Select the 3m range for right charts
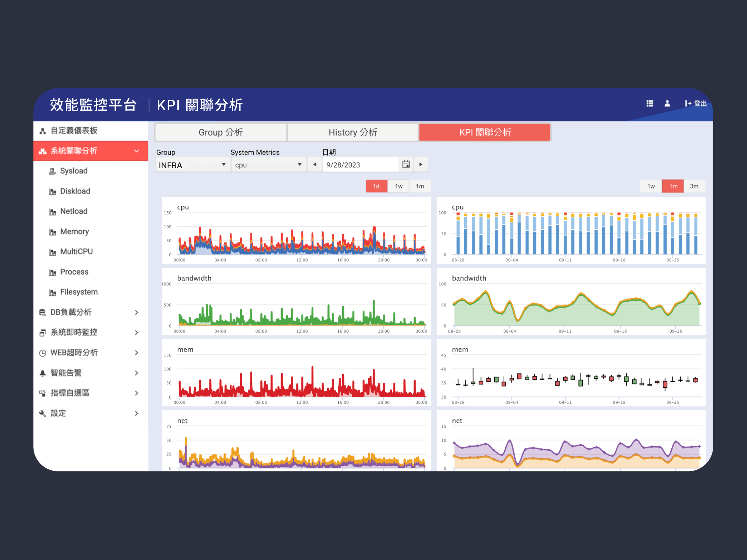The width and height of the screenshot is (747, 560). 694,186
